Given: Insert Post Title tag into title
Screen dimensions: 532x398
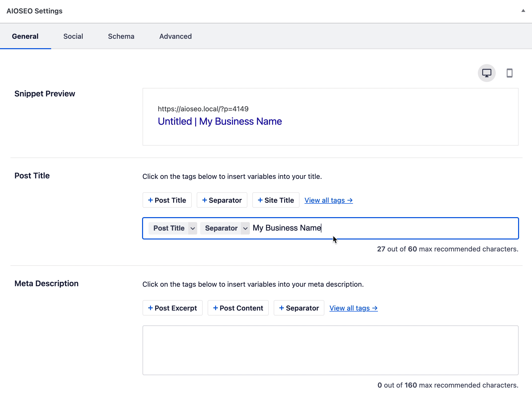Looking at the screenshot, I should 167,200.
